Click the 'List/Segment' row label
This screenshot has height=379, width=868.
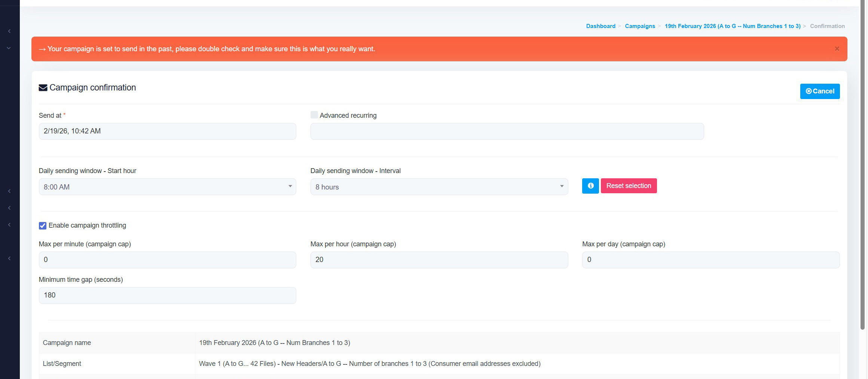pos(62,364)
